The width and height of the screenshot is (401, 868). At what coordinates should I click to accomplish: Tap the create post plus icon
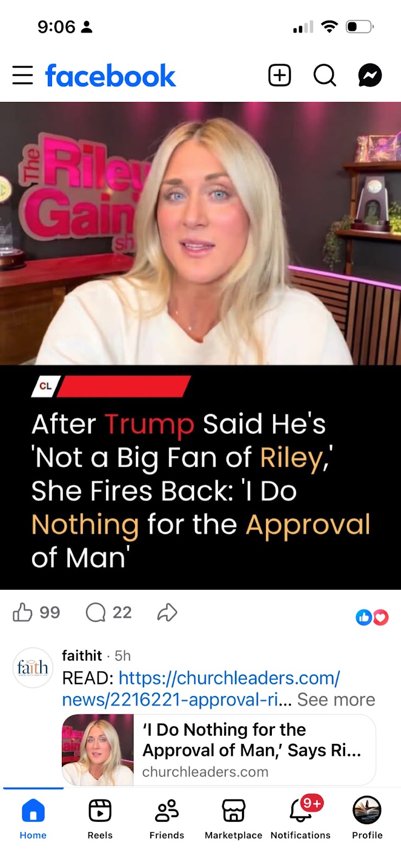pyautogui.click(x=279, y=75)
